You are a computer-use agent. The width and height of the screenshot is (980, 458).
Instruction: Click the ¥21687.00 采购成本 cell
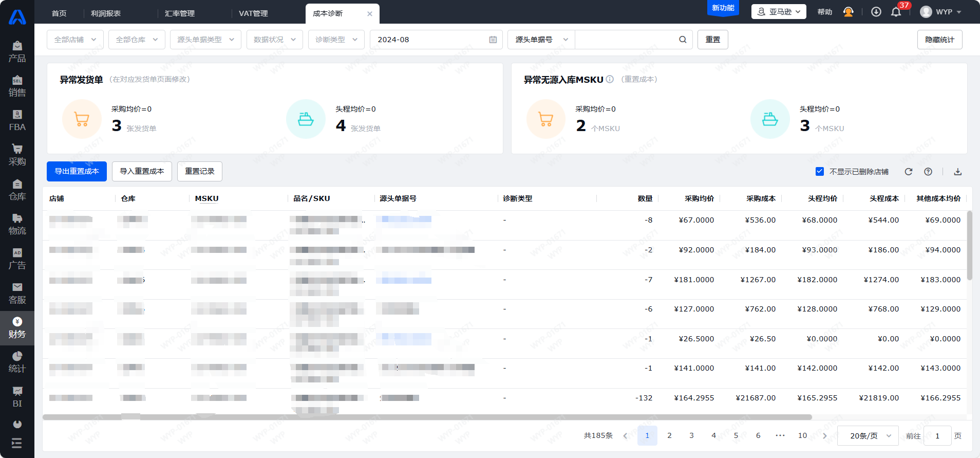(x=756, y=398)
